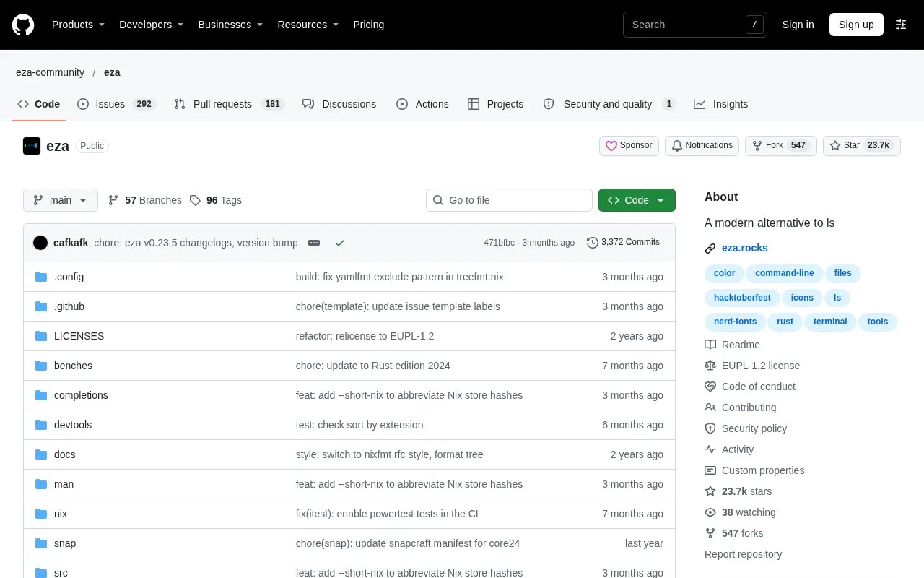The height and width of the screenshot is (578, 924).
Task: Switch to the Issues tab
Action: 116,104
